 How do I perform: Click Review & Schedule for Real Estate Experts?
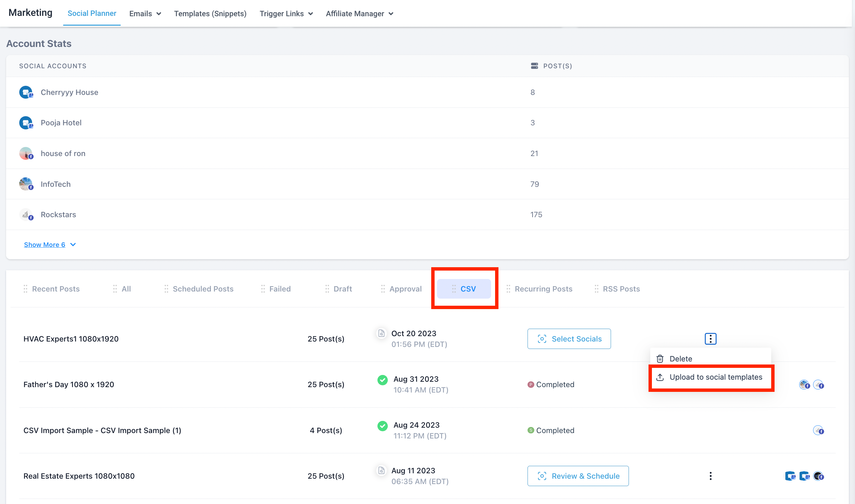[x=578, y=476]
